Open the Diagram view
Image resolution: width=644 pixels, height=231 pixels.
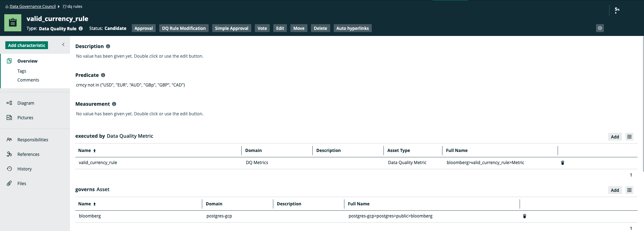[x=26, y=103]
